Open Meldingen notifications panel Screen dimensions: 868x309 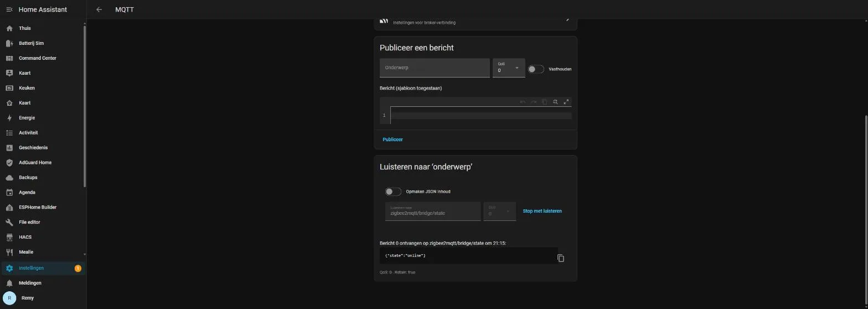(43, 283)
